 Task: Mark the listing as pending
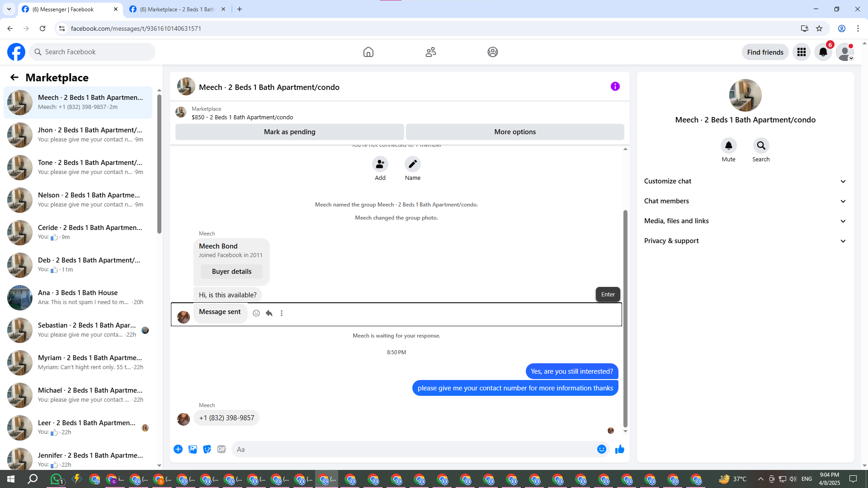point(289,132)
